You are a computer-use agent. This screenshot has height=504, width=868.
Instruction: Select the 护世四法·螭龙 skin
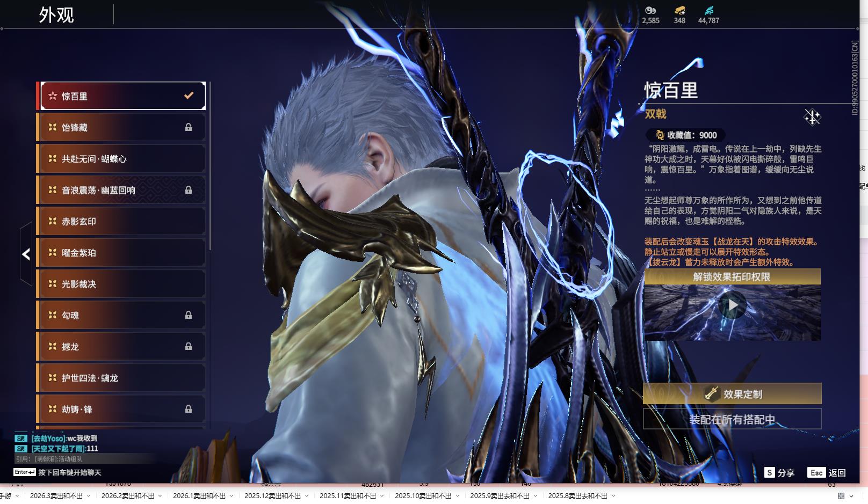pos(121,377)
